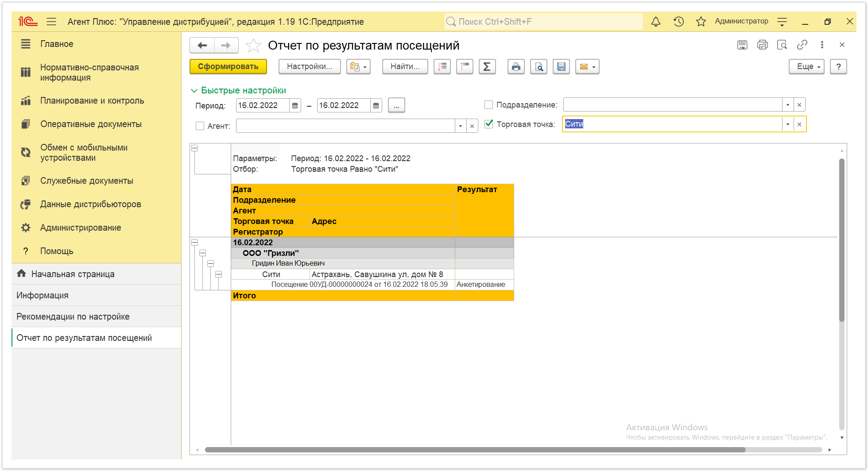Open Оперативные документы section

96,124
